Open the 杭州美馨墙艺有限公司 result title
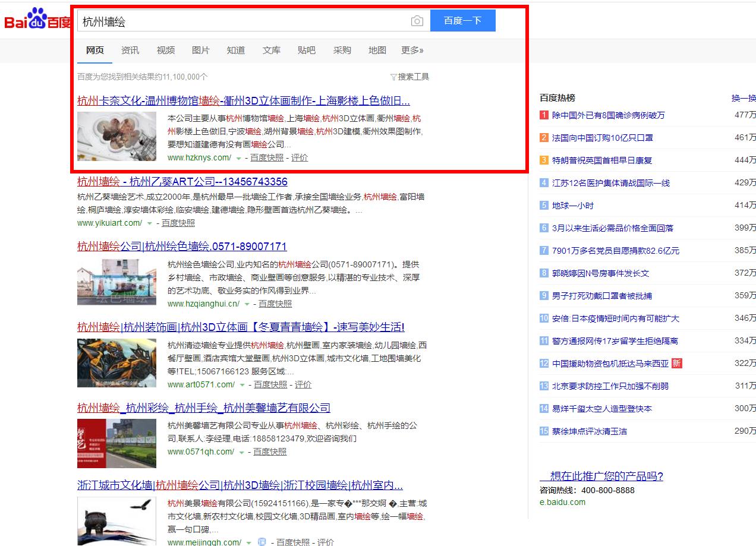 click(x=204, y=408)
